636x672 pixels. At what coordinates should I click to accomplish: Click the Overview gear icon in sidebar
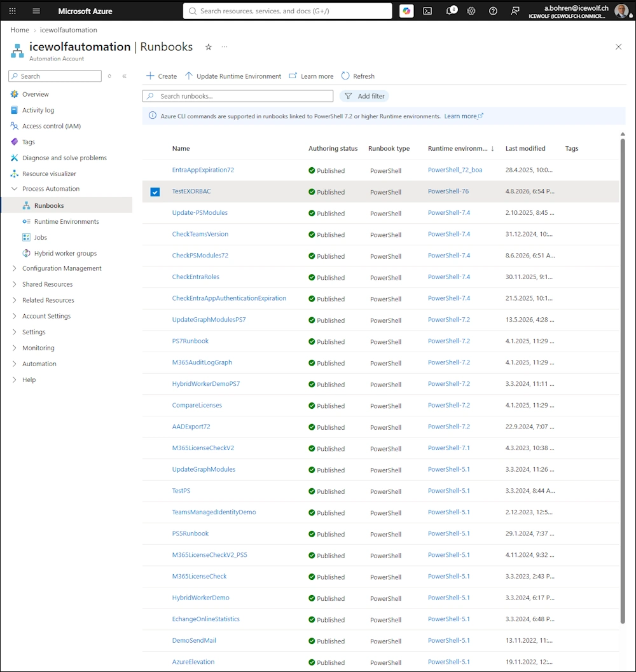pyautogui.click(x=15, y=94)
